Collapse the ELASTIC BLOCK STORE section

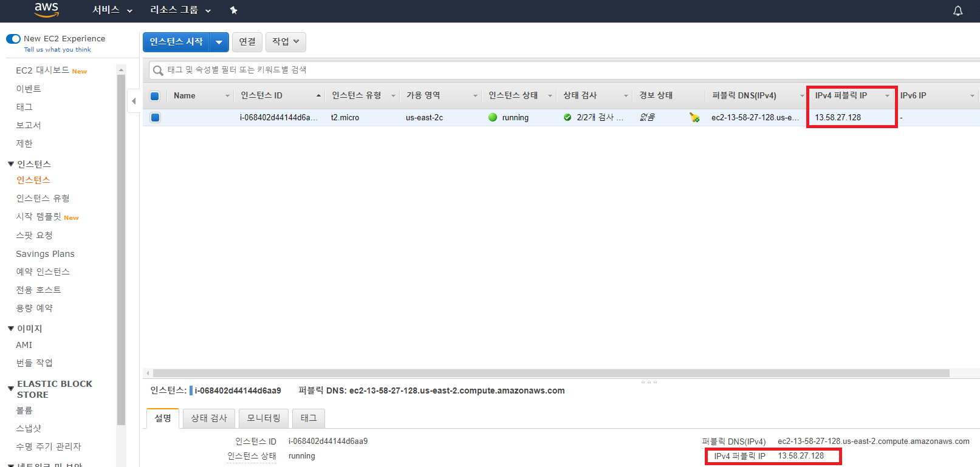pos(11,389)
